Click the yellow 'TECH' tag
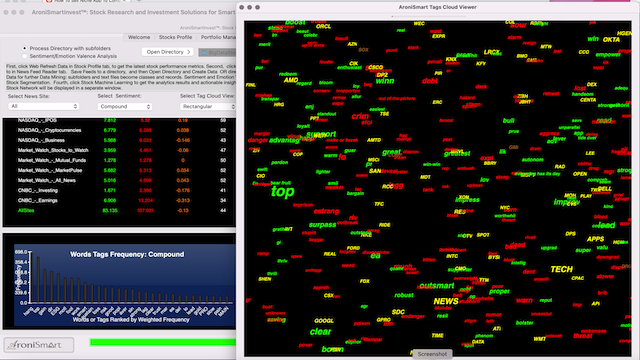Screen dimensions: 640x360 (x=562, y=269)
